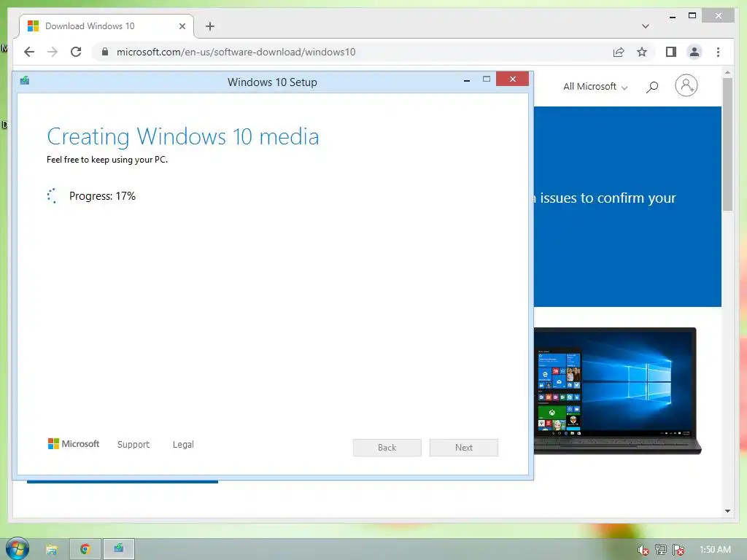
Task: Click the page's vertical scrollbar thumb
Action: click(727, 144)
